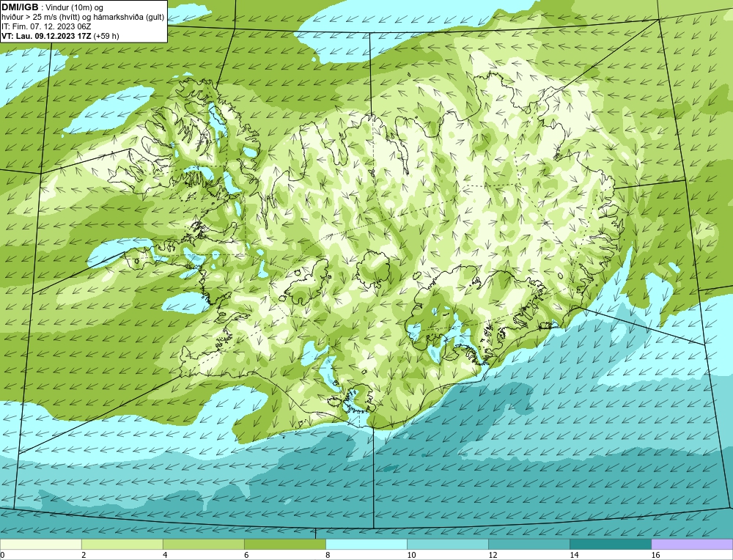Click legend scale label 4
Image resolution: width=733 pixels, height=560 pixels.
pyautogui.click(x=165, y=555)
